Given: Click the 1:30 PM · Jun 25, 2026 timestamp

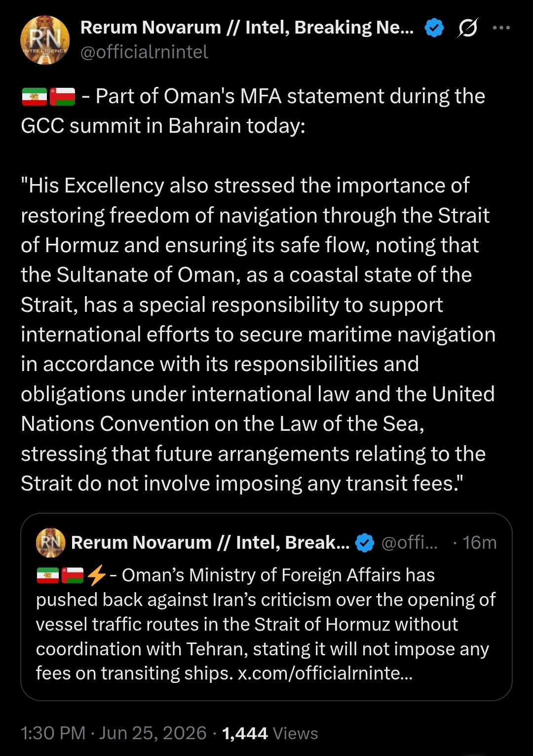Looking at the screenshot, I should (x=114, y=733).
